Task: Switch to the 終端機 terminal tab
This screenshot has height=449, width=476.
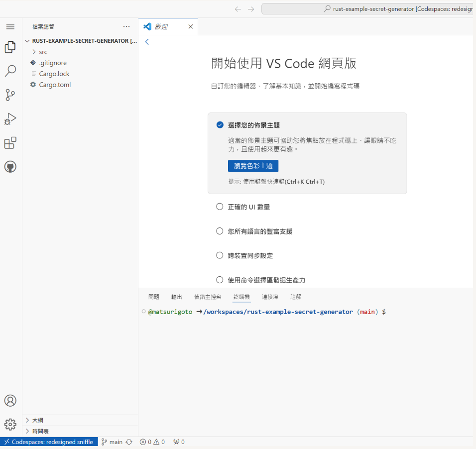Action: point(241,297)
